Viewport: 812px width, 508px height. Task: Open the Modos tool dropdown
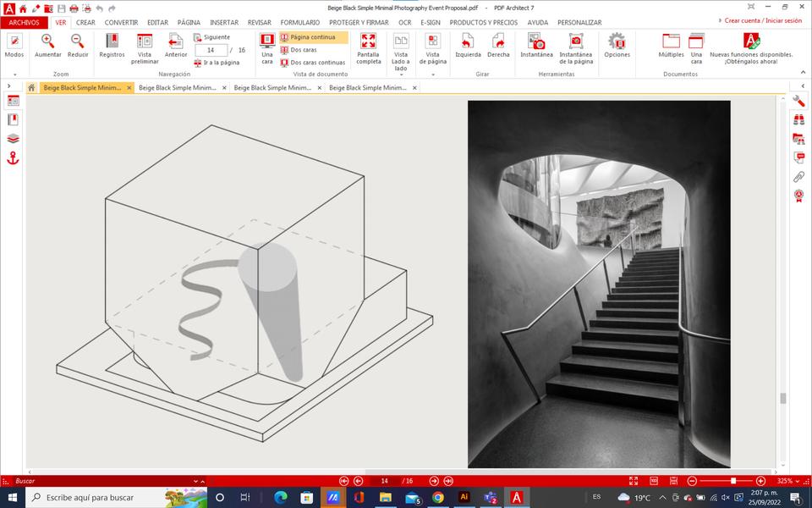14,46
